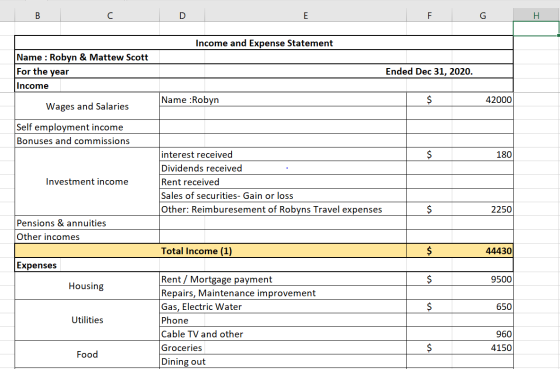Click the 'Groceries' cell

pyautogui.click(x=283, y=348)
